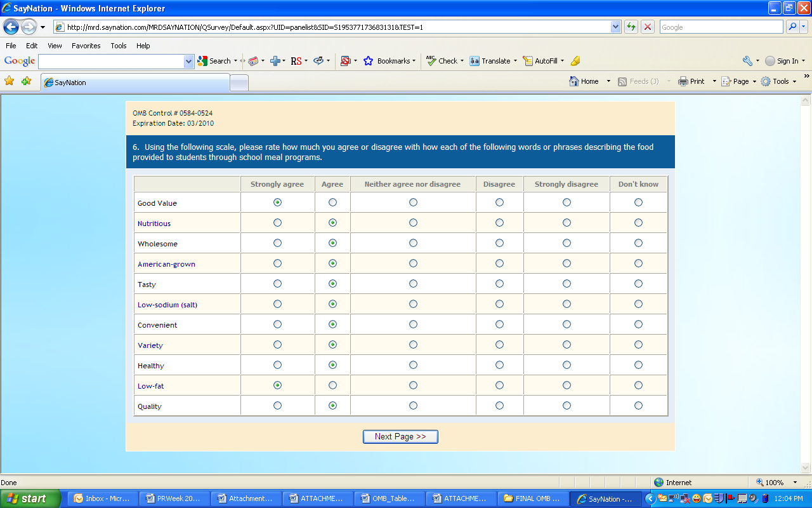This screenshot has height=508, width=812.
Task: Select Disagree for Tasty
Action: (x=499, y=284)
